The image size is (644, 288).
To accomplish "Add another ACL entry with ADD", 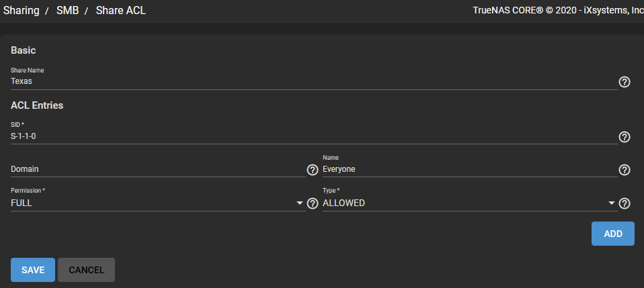I will coord(613,234).
